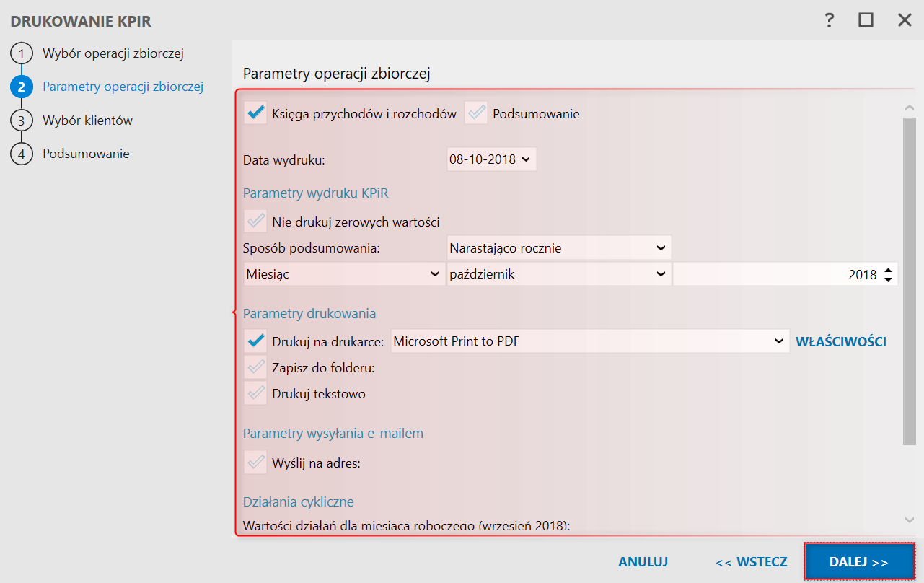Toggle the Podsumowanie checkbox

tap(476, 113)
